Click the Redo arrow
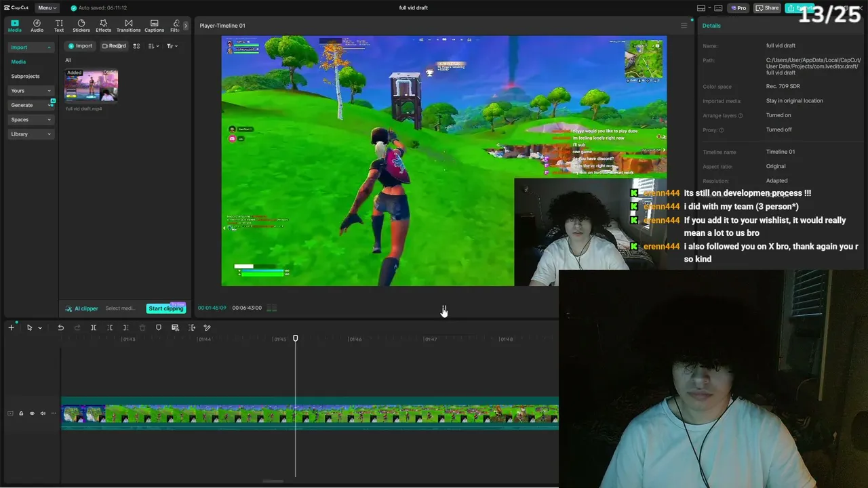The image size is (868, 488). tap(77, 327)
